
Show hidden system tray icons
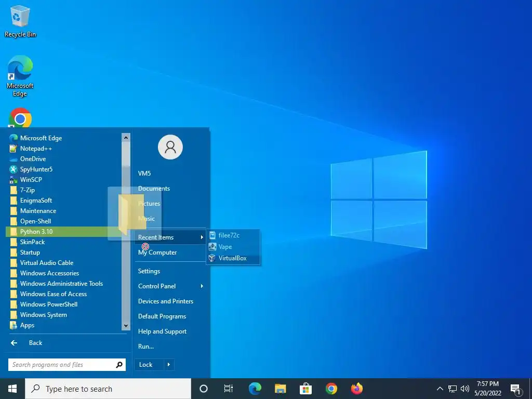(x=440, y=389)
